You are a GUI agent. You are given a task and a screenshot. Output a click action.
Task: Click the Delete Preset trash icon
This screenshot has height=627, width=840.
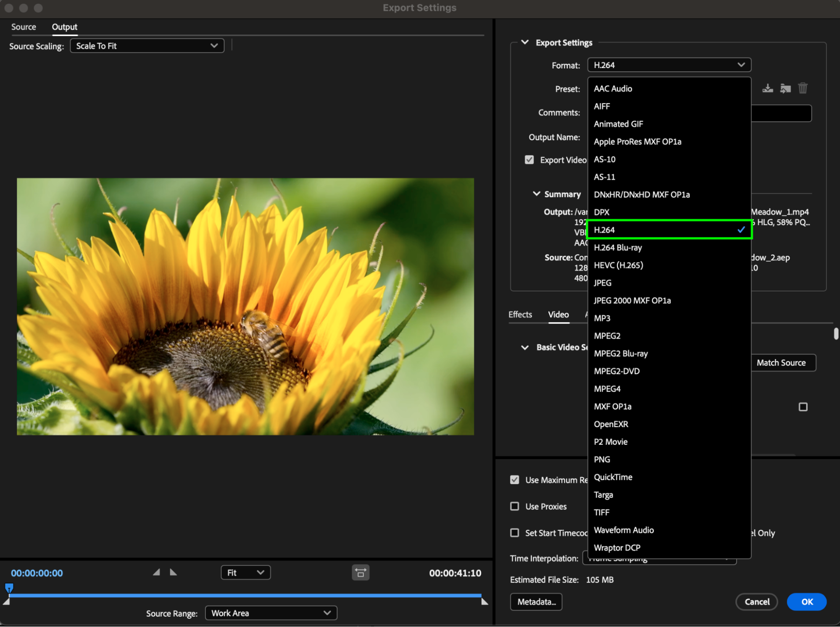click(803, 88)
